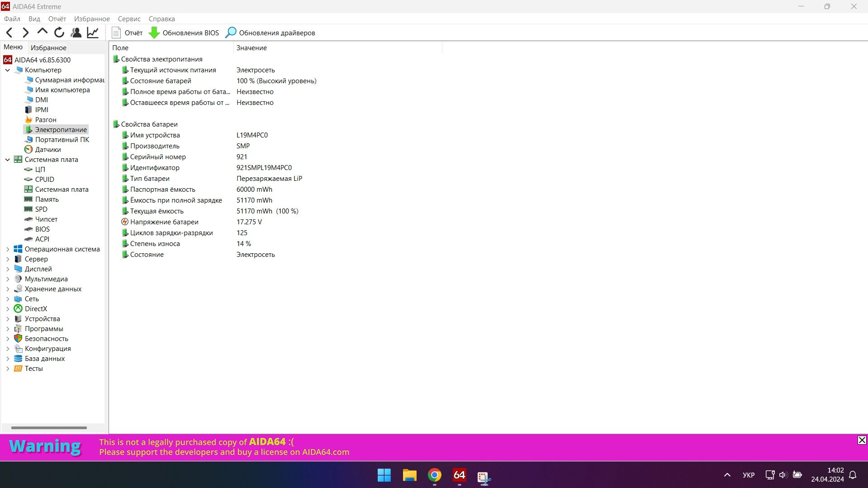Viewport: 868px width, 488px height.
Task: Go back with the left arrow toolbar icon
Action: tap(9, 33)
